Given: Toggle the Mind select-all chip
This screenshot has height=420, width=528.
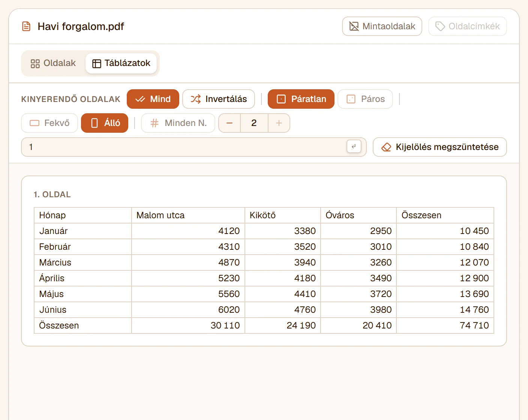Looking at the screenshot, I should coord(153,99).
